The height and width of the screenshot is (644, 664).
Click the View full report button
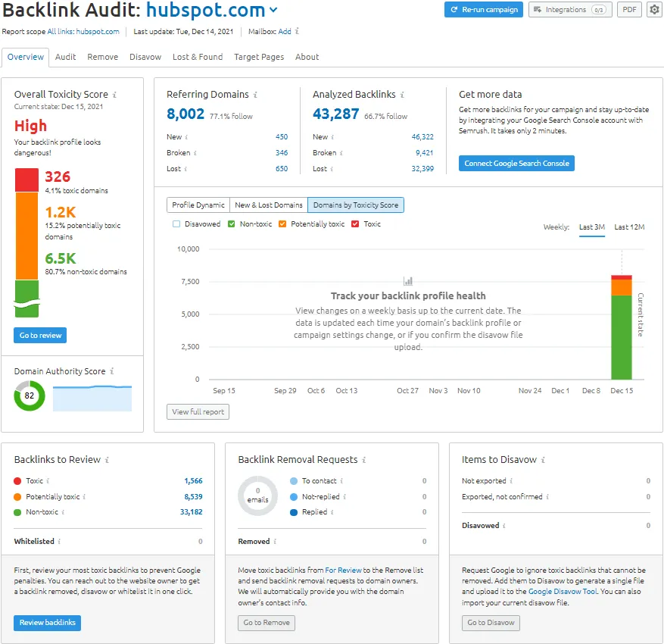[198, 412]
